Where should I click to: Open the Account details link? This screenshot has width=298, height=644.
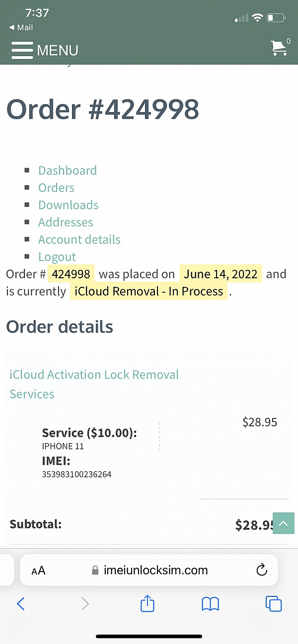tap(79, 240)
